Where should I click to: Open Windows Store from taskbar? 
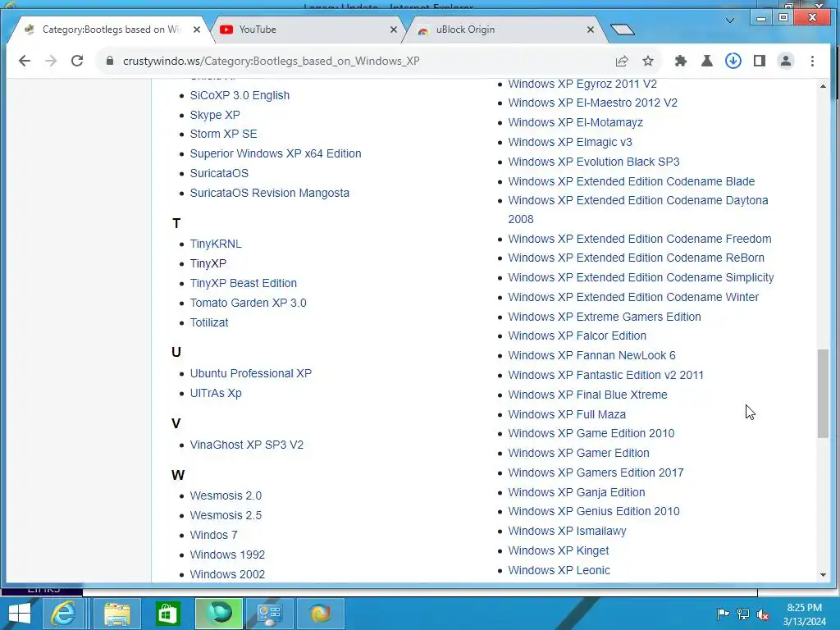[167, 614]
